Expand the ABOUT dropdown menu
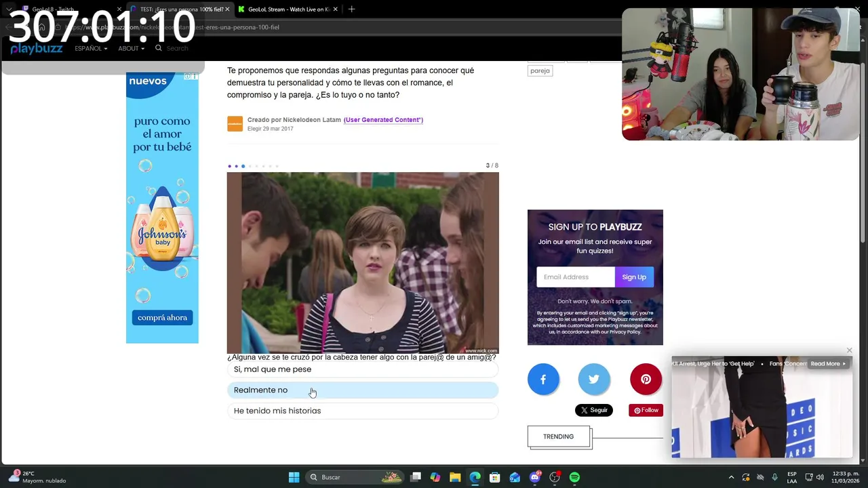 (131, 49)
